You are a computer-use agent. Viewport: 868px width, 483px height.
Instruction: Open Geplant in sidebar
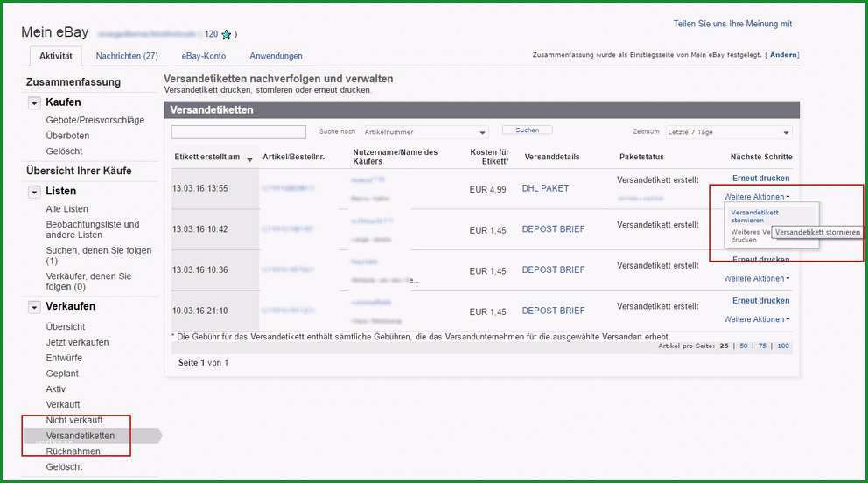pyautogui.click(x=62, y=374)
